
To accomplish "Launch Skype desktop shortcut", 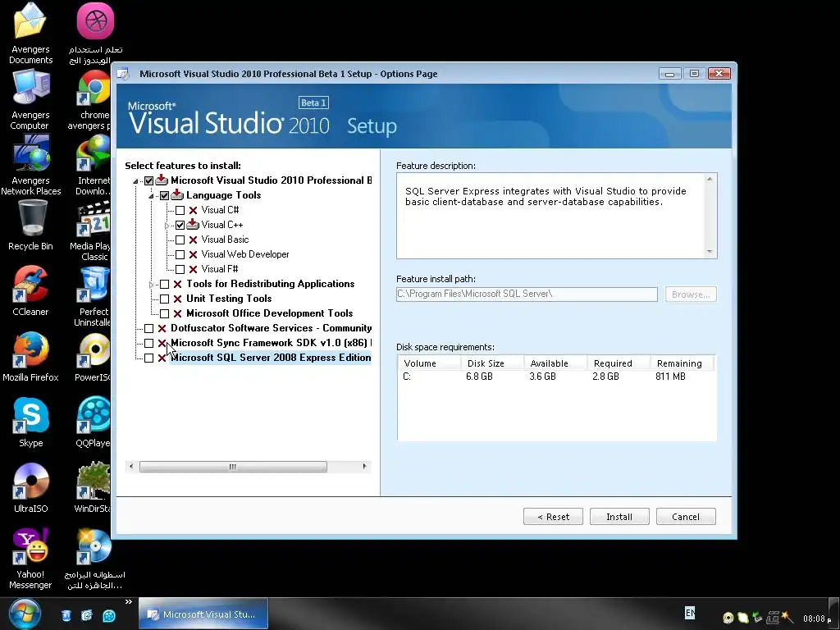I will (x=30, y=415).
